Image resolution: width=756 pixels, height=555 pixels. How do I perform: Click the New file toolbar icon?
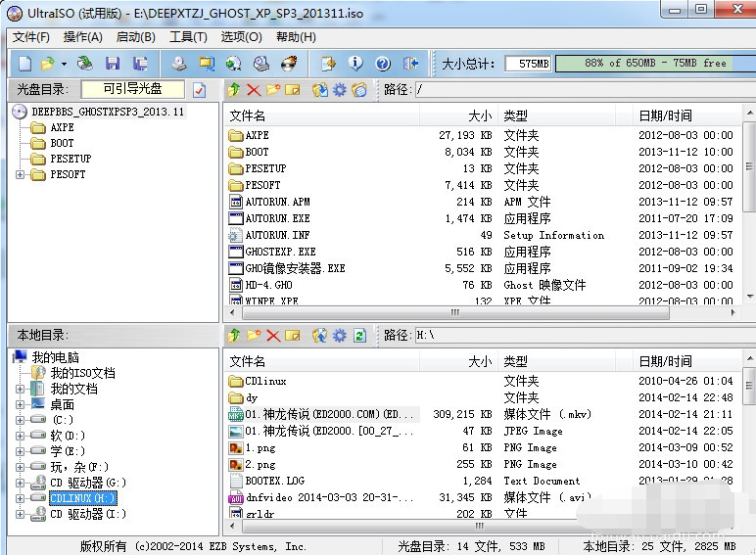click(24, 64)
